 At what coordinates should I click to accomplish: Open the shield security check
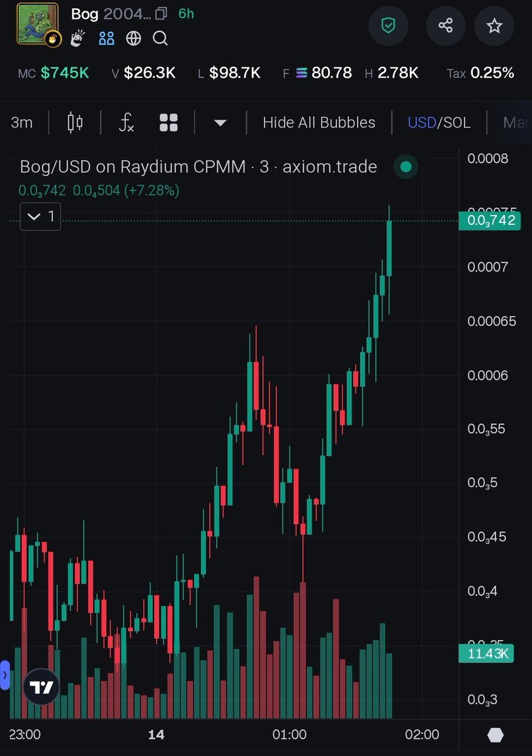click(x=388, y=26)
